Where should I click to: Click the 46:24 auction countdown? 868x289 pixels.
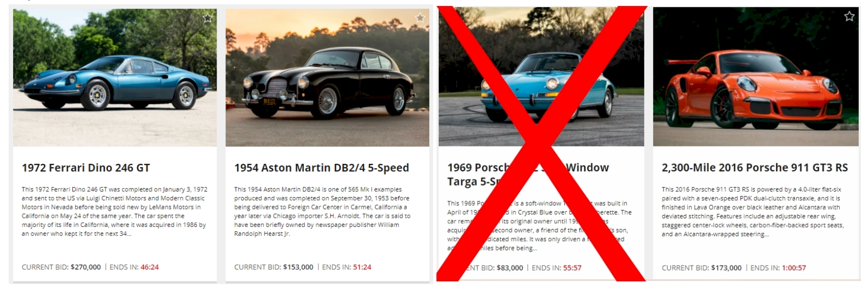point(150,267)
